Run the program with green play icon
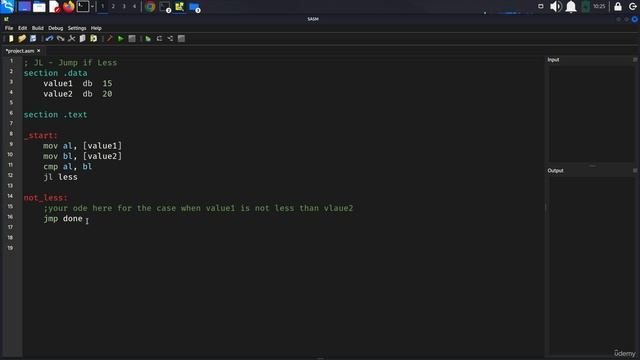The image size is (640, 360). [121, 38]
